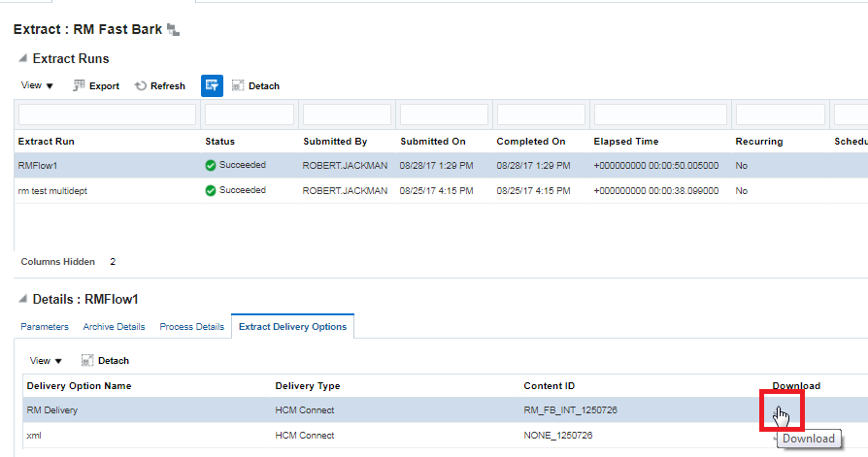Collapse the Extract Runs section

[x=22, y=59]
